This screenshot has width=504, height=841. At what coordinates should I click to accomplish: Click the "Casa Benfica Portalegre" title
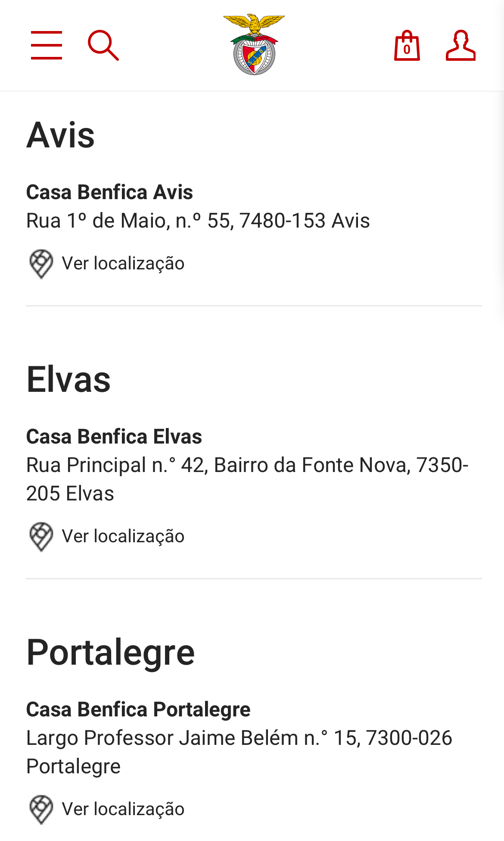(138, 710)
